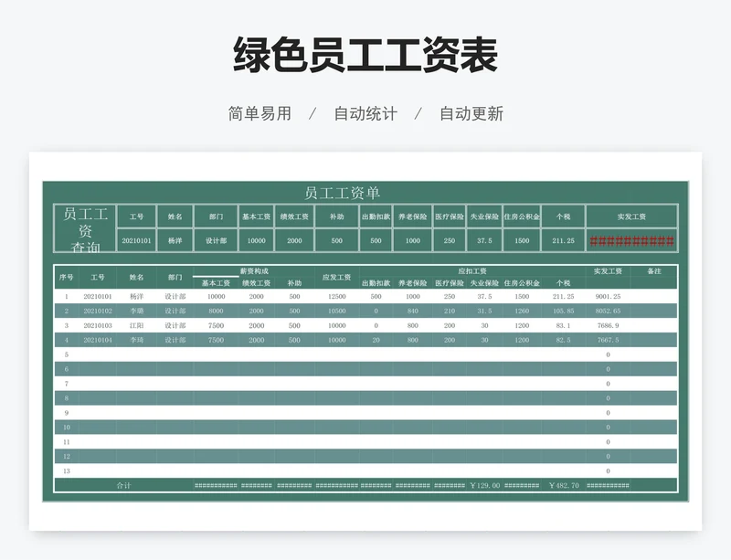Click the 20 出勤扣款 value in row 4
The height and width of the screenshot is (560, 731).
pyautogui.click(x=376, y=340)
